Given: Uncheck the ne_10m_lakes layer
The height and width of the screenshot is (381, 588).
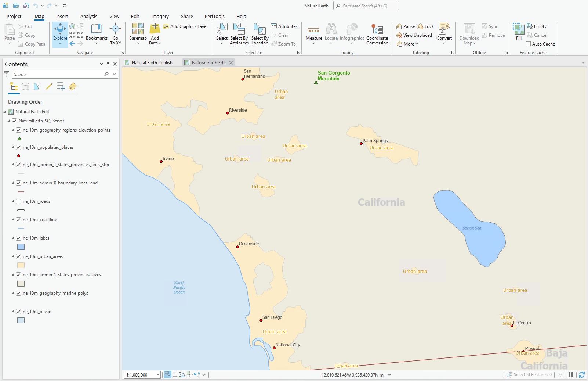Looking at the screenshot, I should (18, 238).
